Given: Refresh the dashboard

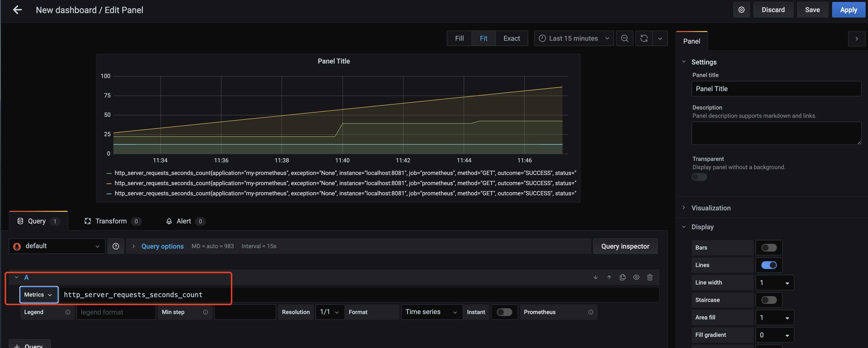Looking at the screenshot, I should [644, 38].
